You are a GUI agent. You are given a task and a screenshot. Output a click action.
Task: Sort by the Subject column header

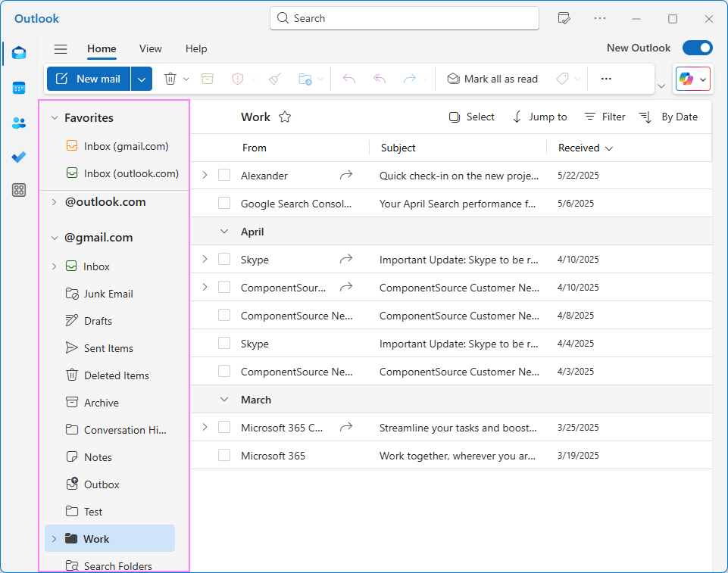click(398, 148)
